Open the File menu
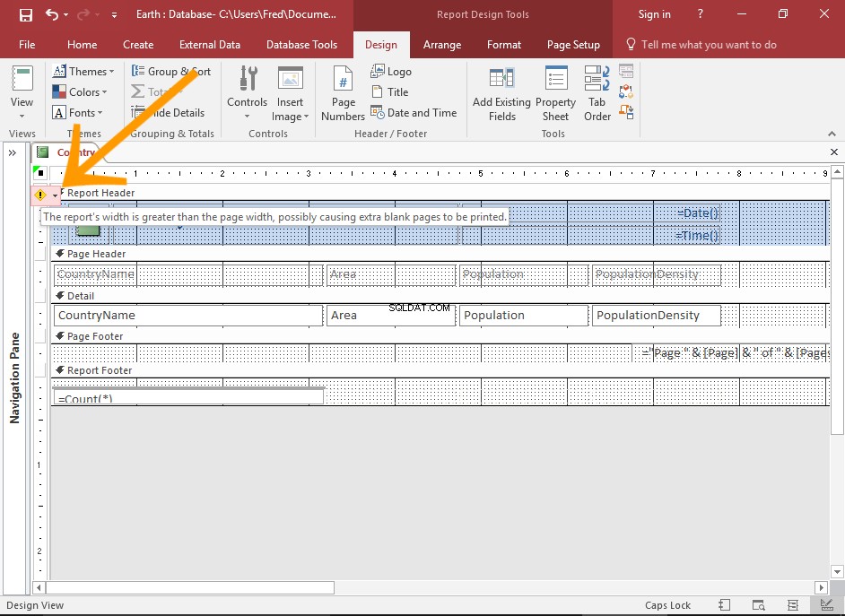Viewport: 845px width, 616px height. tap(27, 45)
